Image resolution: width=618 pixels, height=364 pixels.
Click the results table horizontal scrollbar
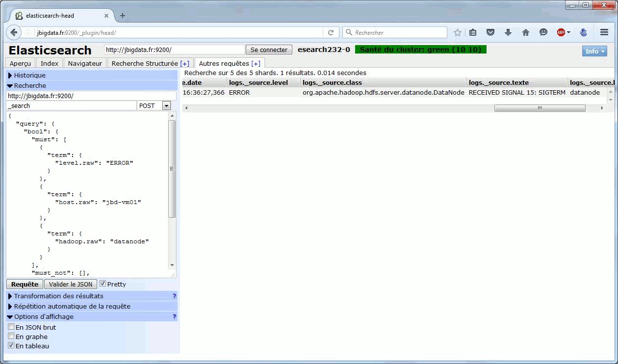tap(540, 108)
